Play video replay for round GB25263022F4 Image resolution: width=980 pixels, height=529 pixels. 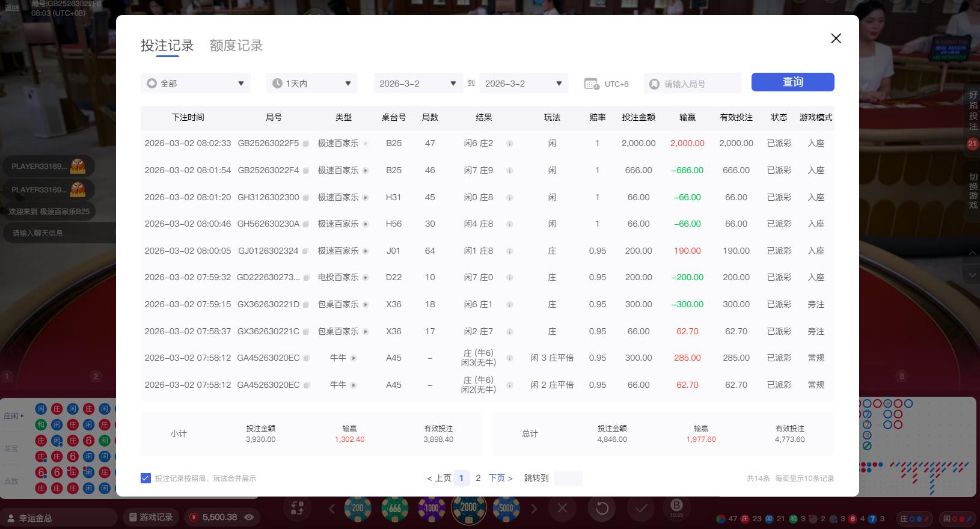coord(366,171)
